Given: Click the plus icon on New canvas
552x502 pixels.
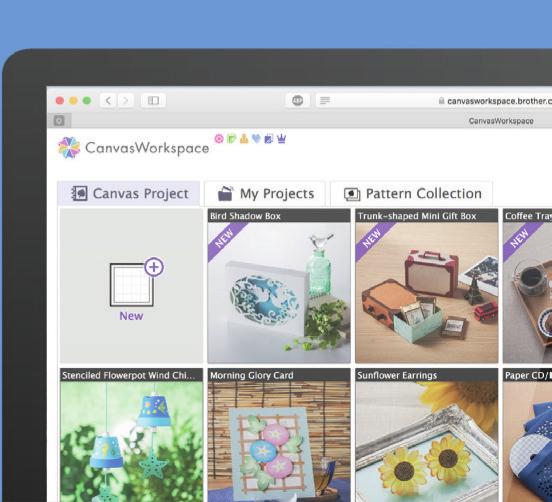Looking at the screenshot, I should tap(154, 267).
